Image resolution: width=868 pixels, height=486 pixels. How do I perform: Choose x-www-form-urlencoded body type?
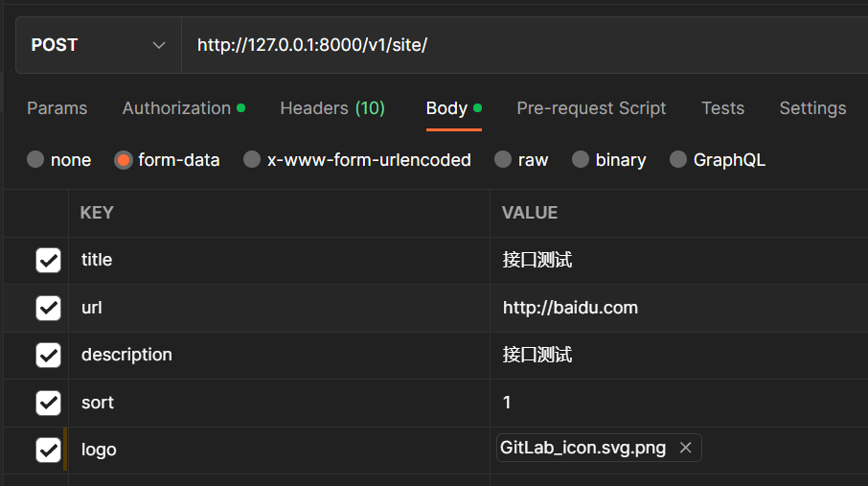click(252, 159)
